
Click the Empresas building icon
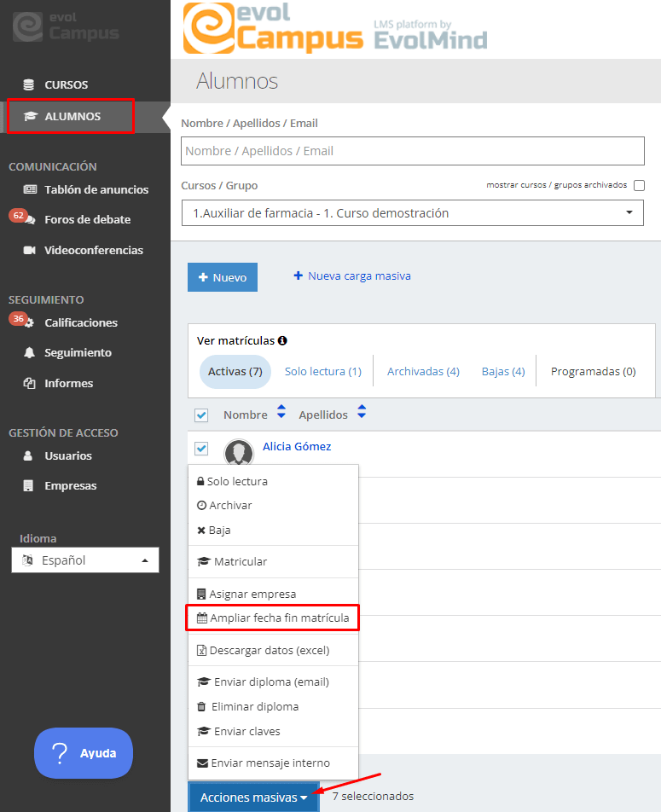(x=30, y=485)
